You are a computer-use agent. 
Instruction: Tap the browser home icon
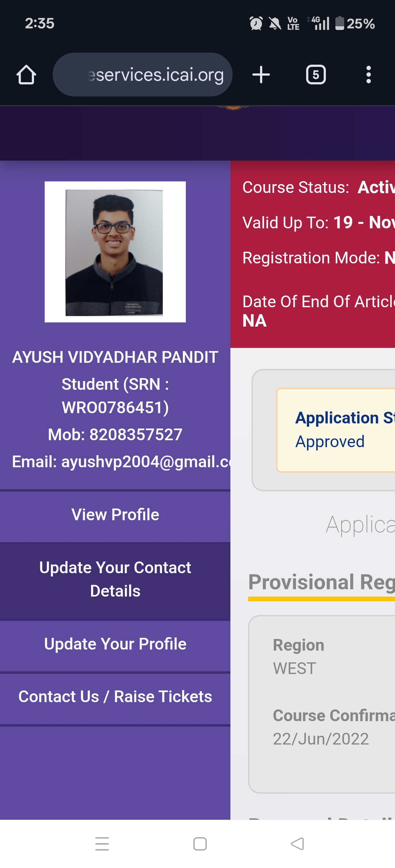[x=26, y=75]
